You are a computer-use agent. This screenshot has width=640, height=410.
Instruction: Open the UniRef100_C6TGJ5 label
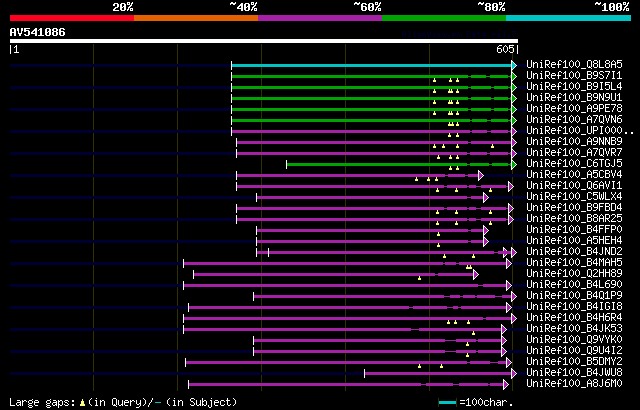574,164
